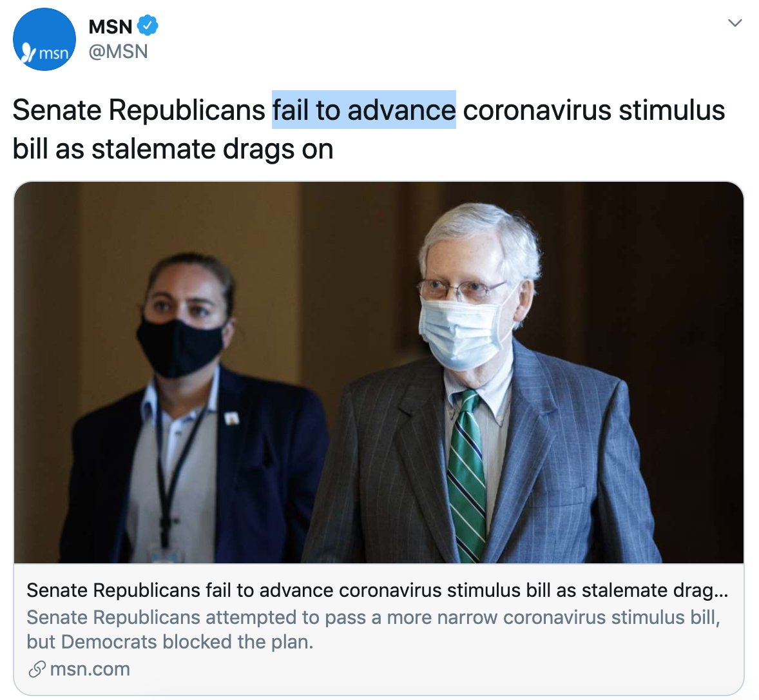The image size is (759, 700).
Task: Open the link card headline
Action: click(x=377, y=590)
